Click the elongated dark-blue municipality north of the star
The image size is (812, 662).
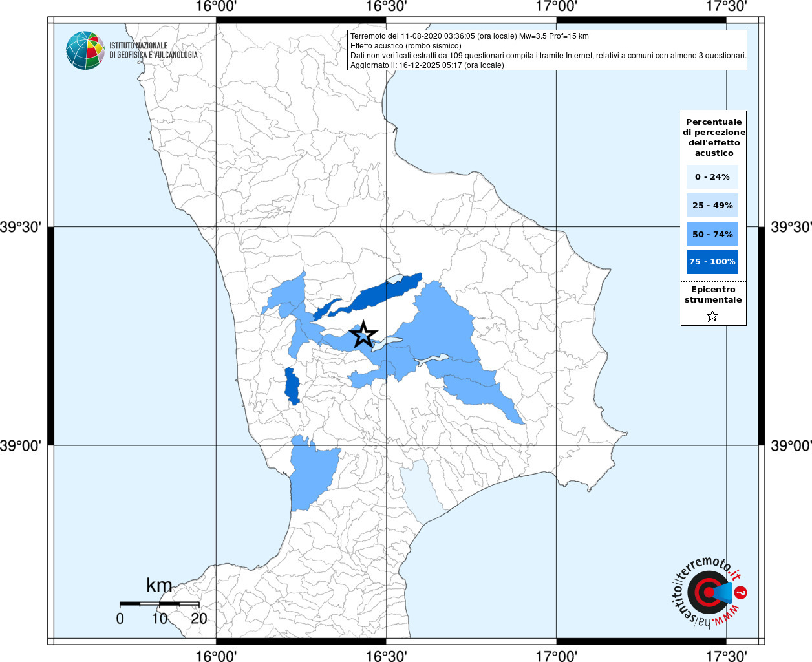381,295
